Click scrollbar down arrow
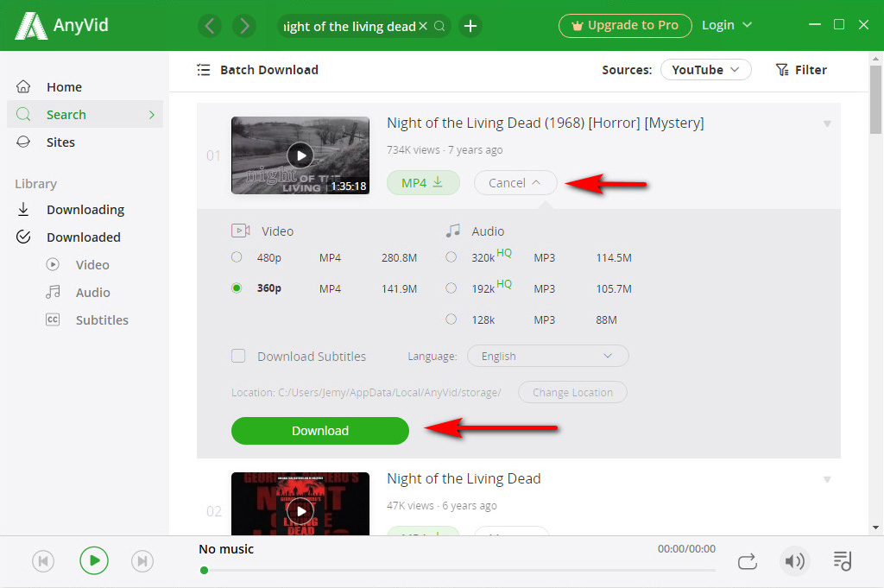 click(875, 528)
